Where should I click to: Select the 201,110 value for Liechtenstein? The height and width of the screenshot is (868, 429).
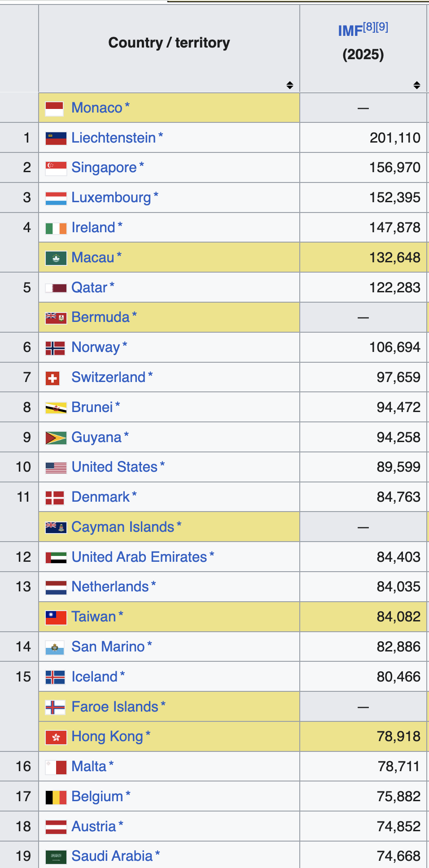pyautogui.click(x=395, y=138)
